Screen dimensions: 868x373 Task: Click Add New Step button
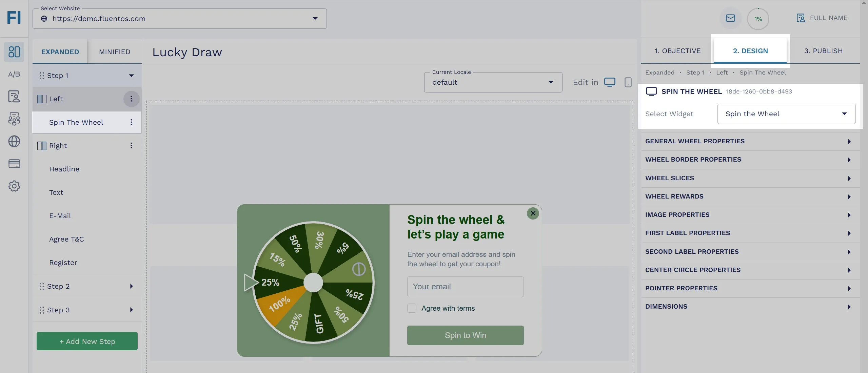tap(87, 341)
